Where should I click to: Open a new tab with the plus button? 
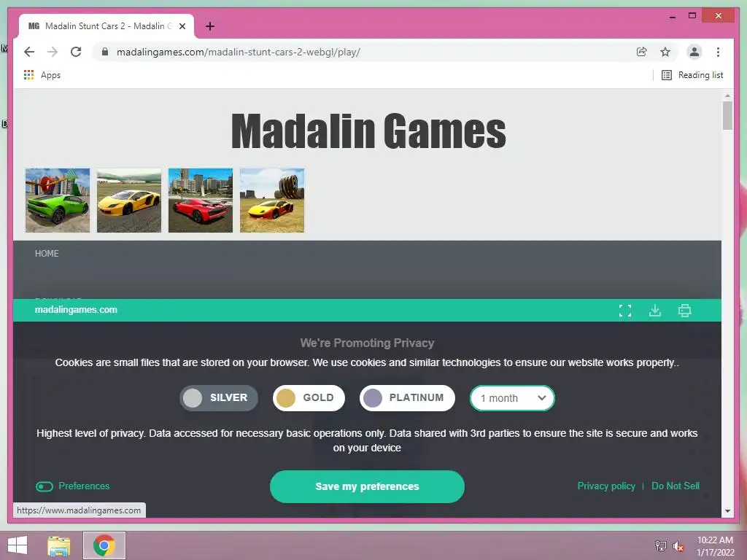210,26
